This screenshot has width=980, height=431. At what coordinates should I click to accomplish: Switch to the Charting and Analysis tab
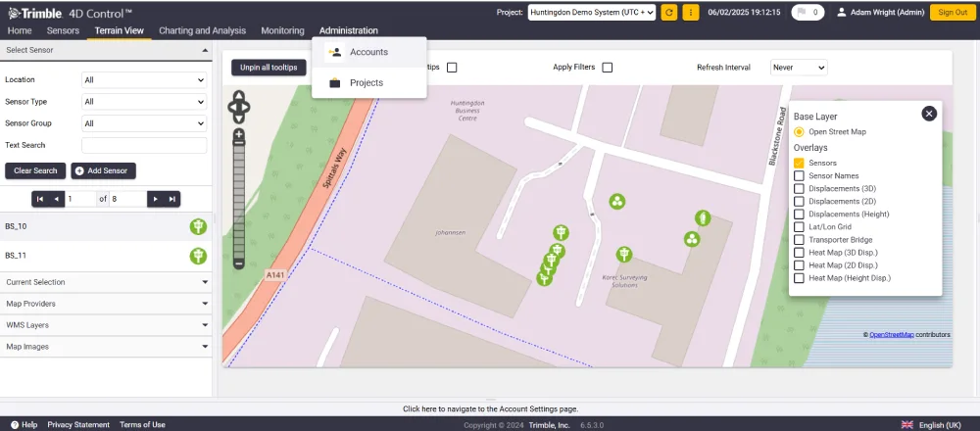[x=203, y=30]
